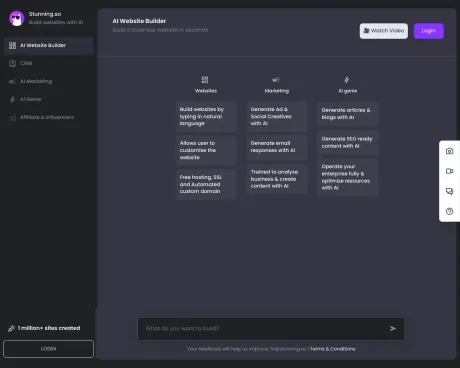Click the LOGIN button at sidebar bottom

point(48,349)
